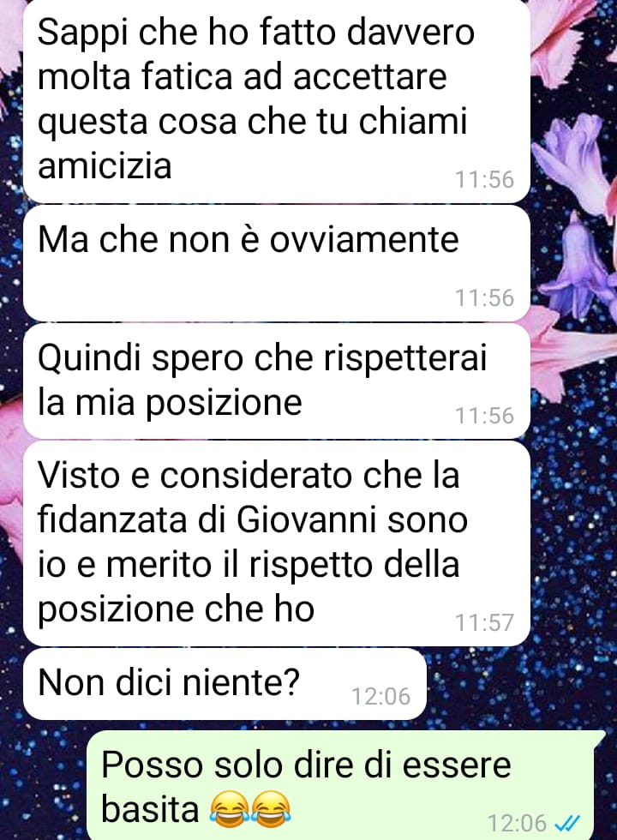
Task: Click the words 'posizione che ho'
Action: coord(176,609)
